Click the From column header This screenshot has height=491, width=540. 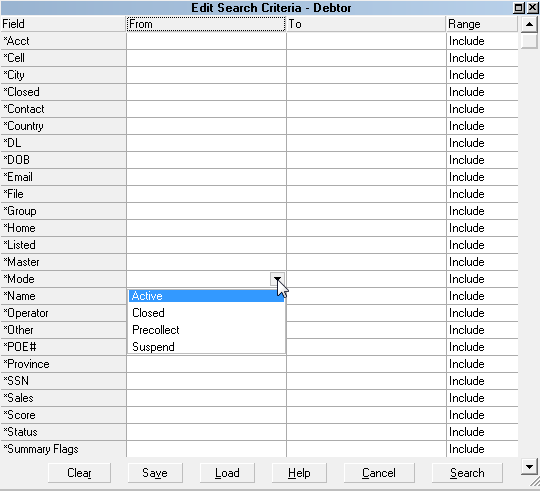206,24
